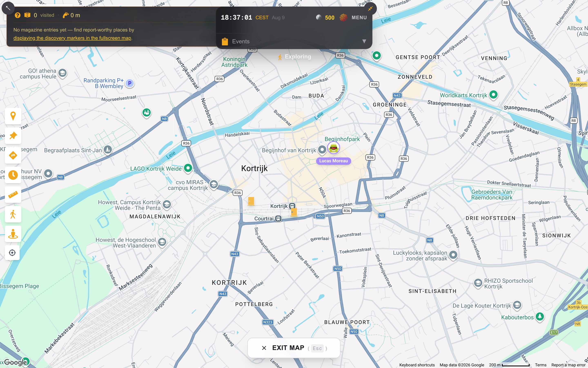This screenshot has height=368, width=588.
Task: Click the cvo MIRAS campus Kortrijk pin
Action: tap(214, 184)
